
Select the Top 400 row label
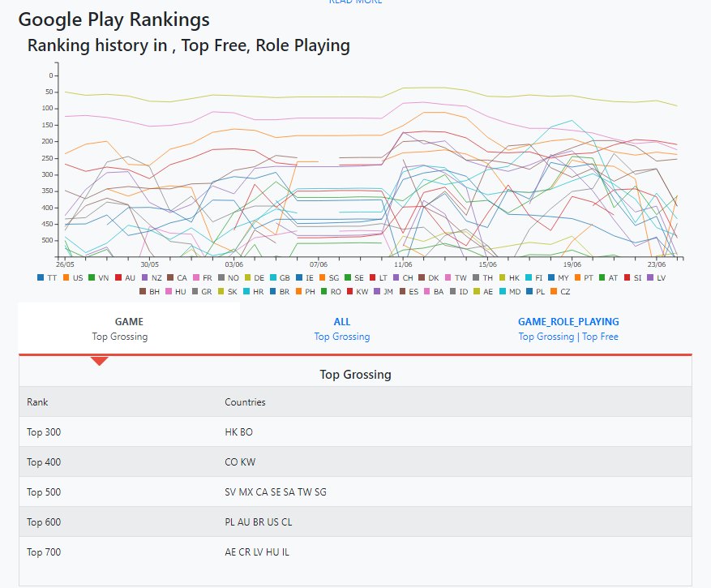[x=44, y=461]
